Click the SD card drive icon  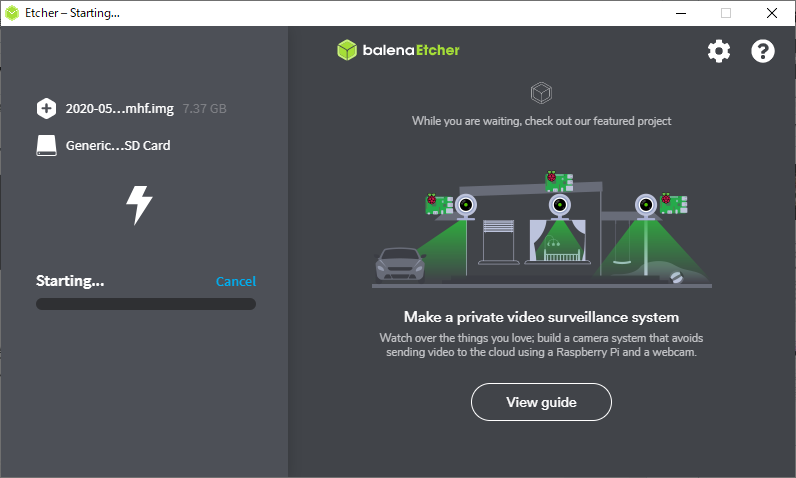click(x=46, y=146)
